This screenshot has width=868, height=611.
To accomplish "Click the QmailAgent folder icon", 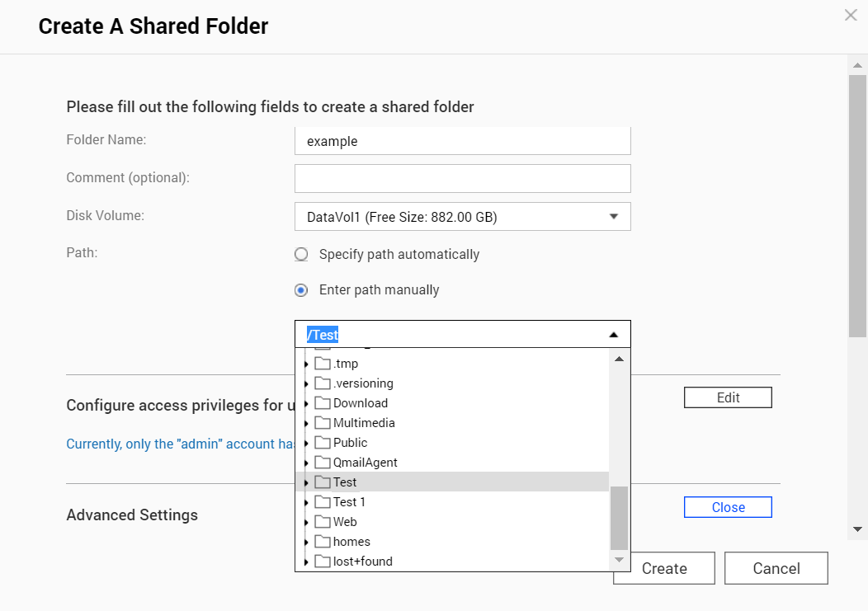I will point(322,463).
